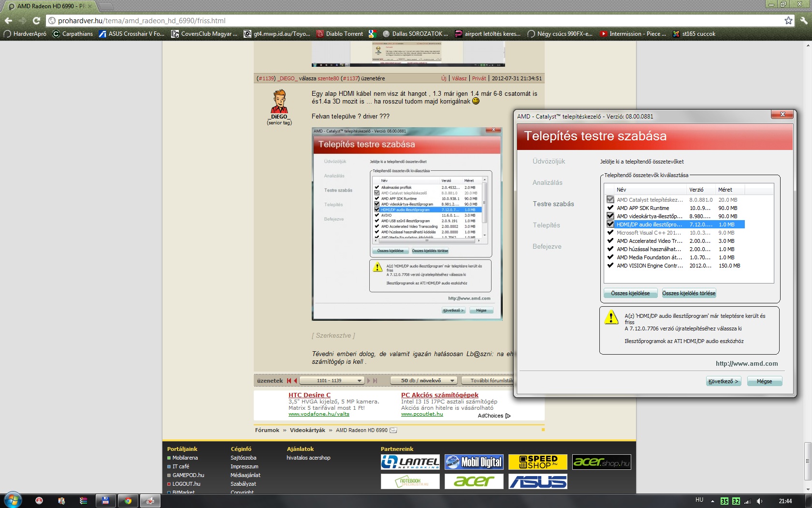The width and height of the screenshot is (812, 508).
Task: Toggle Microsoft Visual C++ checkbox
Action: pyautogui.click(x=610, y=233)
